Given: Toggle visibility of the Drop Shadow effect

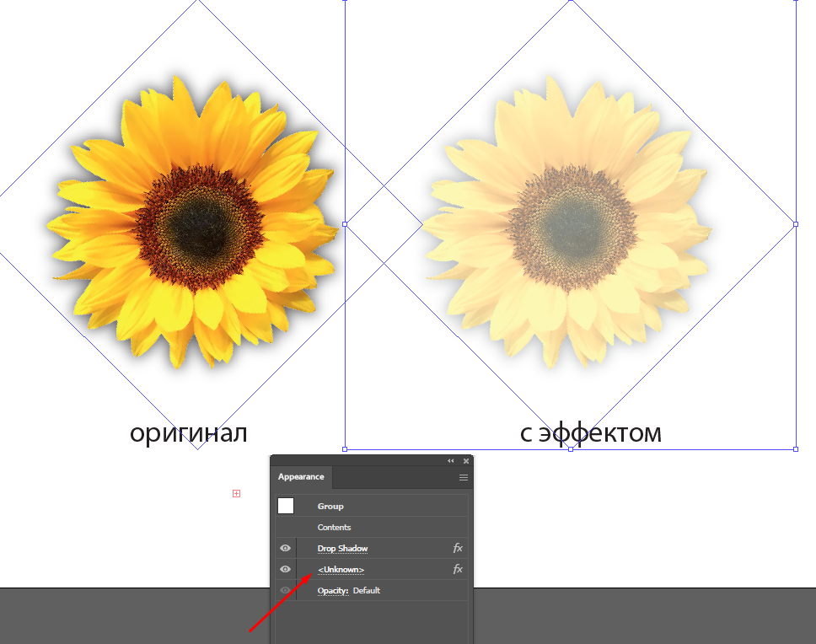Looking at the screenshot, I should coord(285,548).
